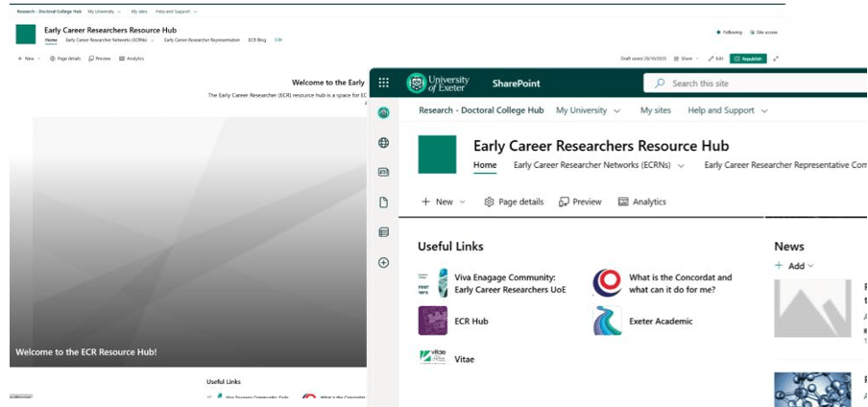
Task: Expand My University dropdown in front window
Action: pos(616,111)
